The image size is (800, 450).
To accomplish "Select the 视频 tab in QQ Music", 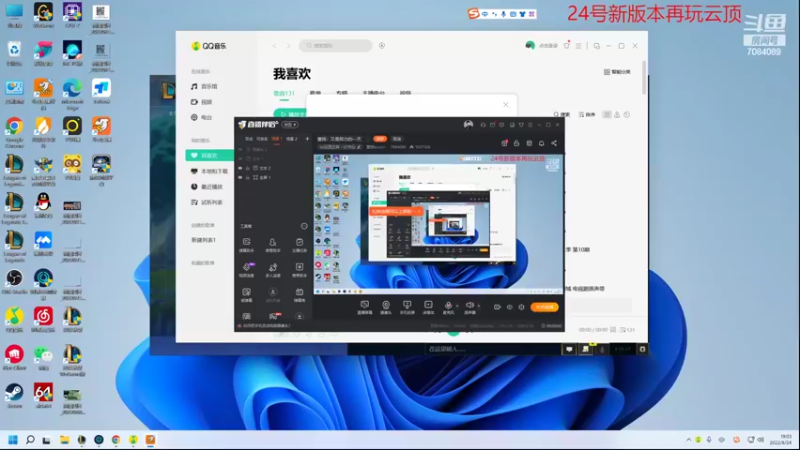I will click(405, 93).
